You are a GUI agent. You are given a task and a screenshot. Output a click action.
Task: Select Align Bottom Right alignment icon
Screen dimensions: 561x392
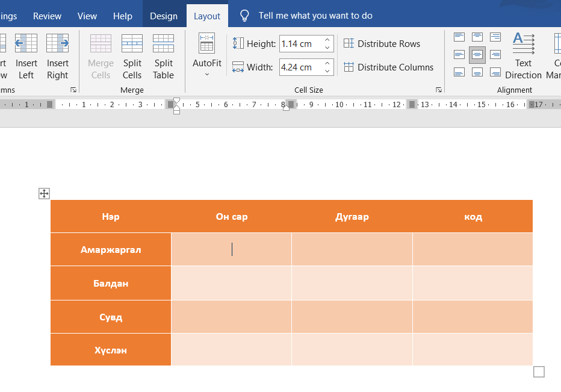(x=495, y=72)
